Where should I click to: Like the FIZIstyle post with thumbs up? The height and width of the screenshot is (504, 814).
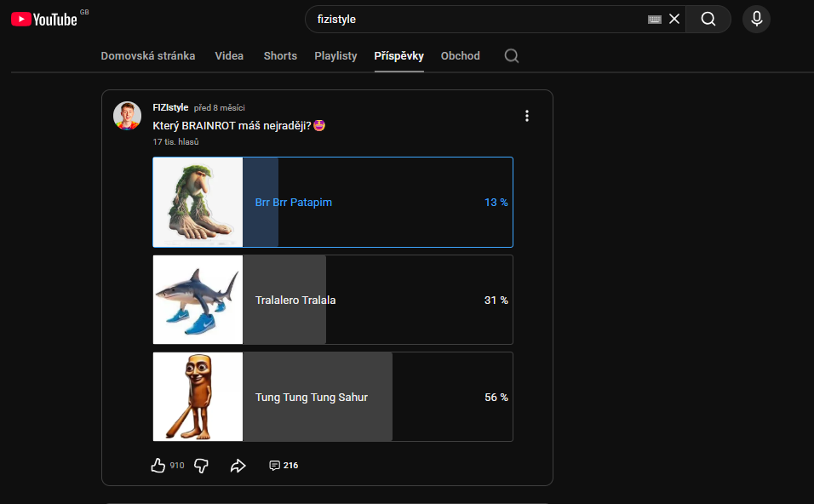click(x=158, y=465)
